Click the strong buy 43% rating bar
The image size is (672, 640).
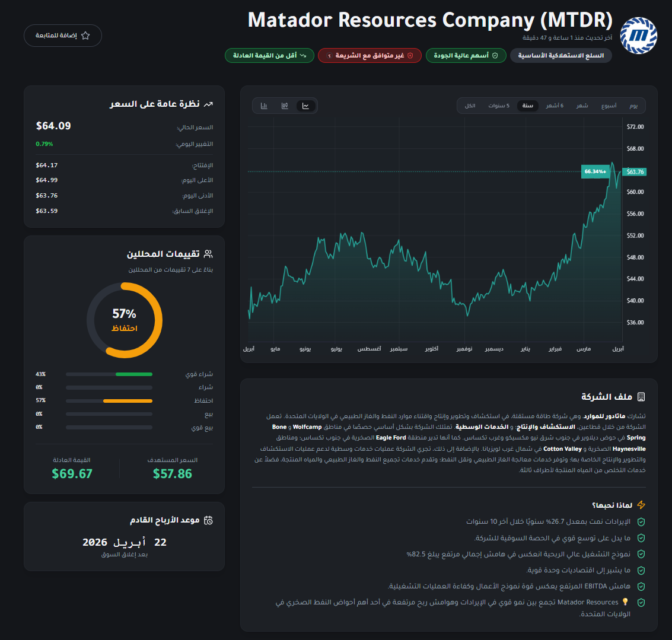click(109, 374)
